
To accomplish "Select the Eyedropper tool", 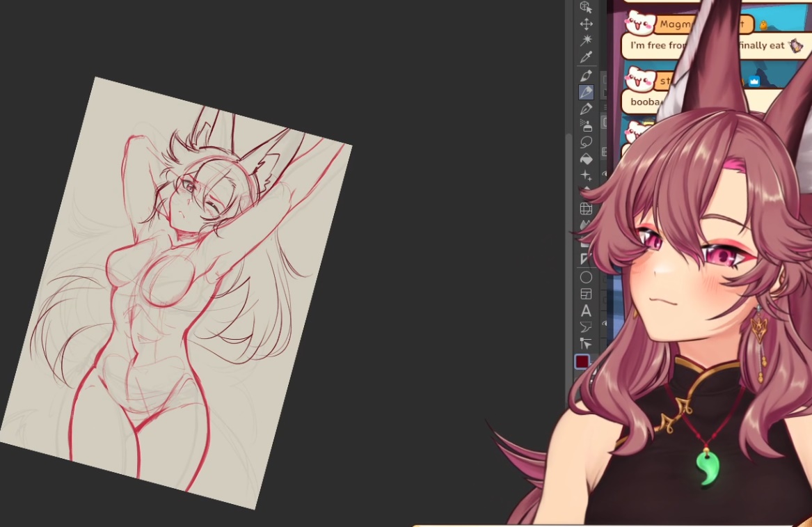I will [x=587, y=56].
